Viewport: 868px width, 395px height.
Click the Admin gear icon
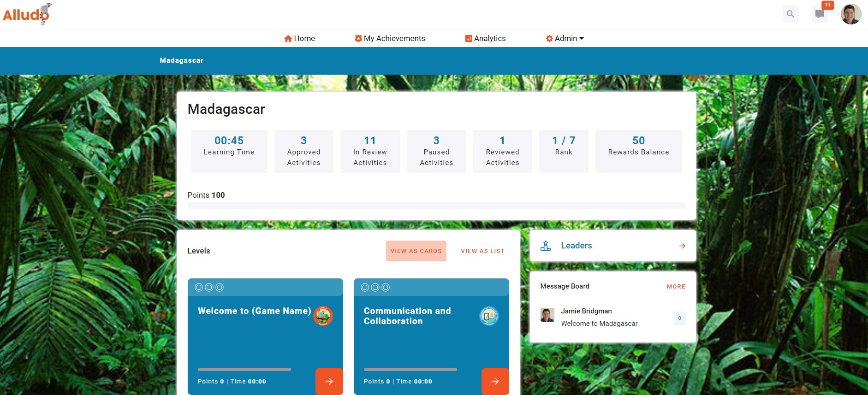click(x=549, y=39)
